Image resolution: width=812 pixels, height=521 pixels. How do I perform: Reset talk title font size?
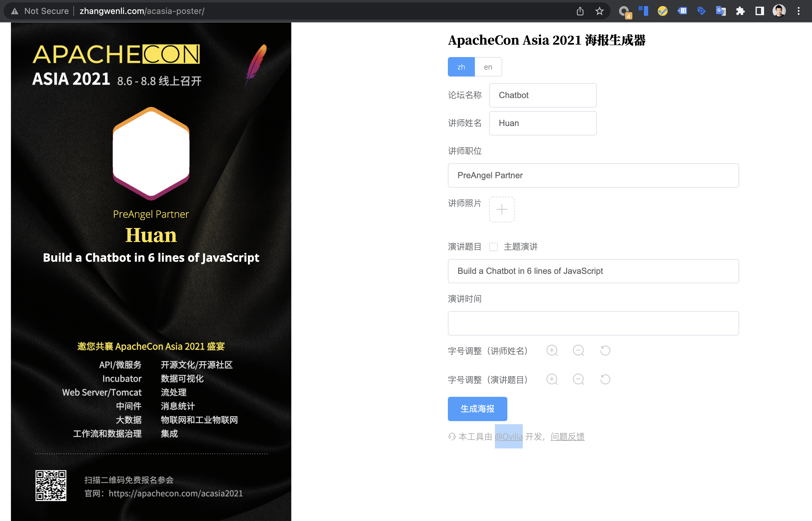tap(605, 379)
